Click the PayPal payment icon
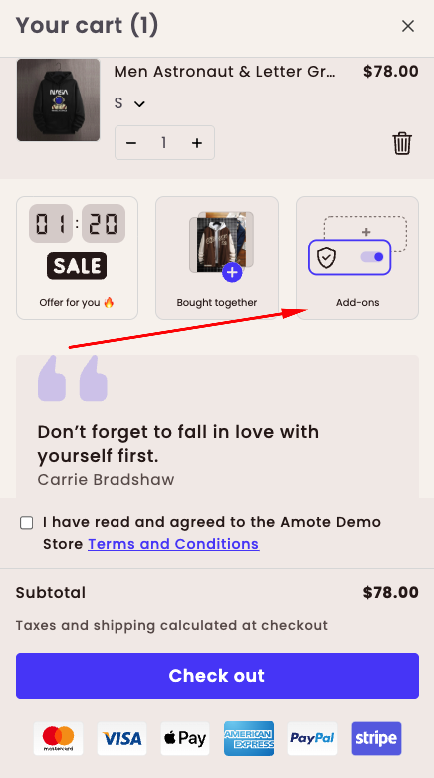Screen dimensions: 434x778 pos(312,738)
